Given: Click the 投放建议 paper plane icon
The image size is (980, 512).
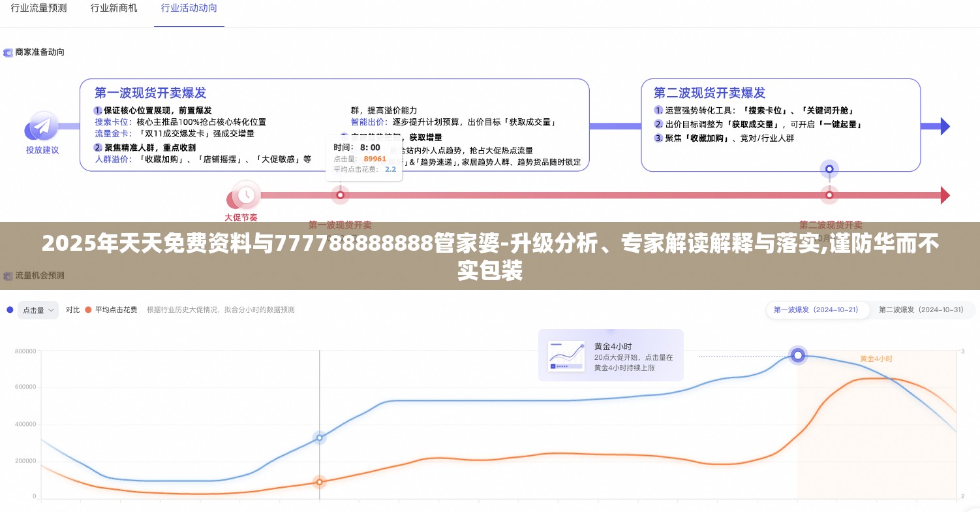Looking at the screenshot, I should pyautogui.click(x=42, y=126).
